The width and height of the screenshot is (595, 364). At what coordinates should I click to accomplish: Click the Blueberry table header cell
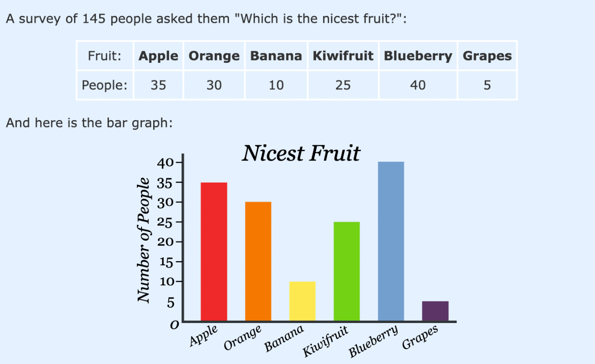[418, 56]
